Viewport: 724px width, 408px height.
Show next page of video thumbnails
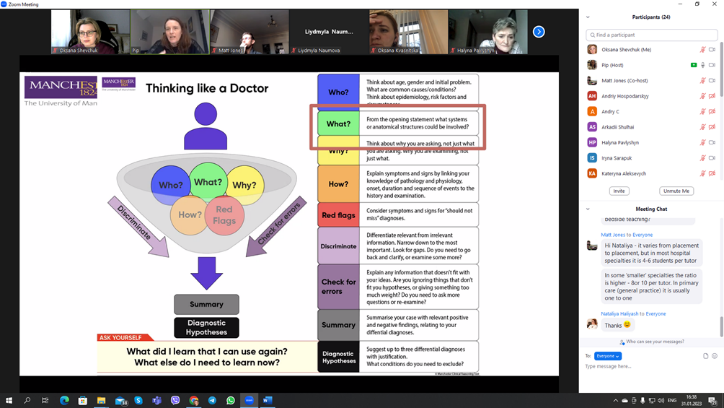point(538,32)
